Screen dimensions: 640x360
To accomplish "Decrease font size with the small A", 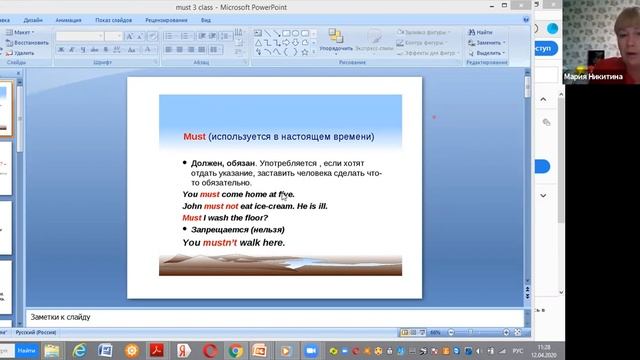I will click(x=140, y=36).
